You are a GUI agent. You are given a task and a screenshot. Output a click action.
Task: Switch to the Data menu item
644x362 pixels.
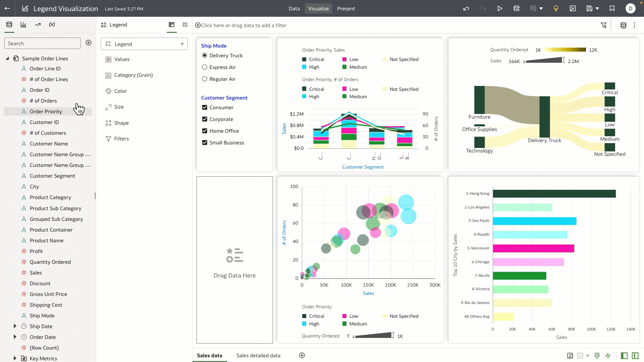[x=294, y=8]
